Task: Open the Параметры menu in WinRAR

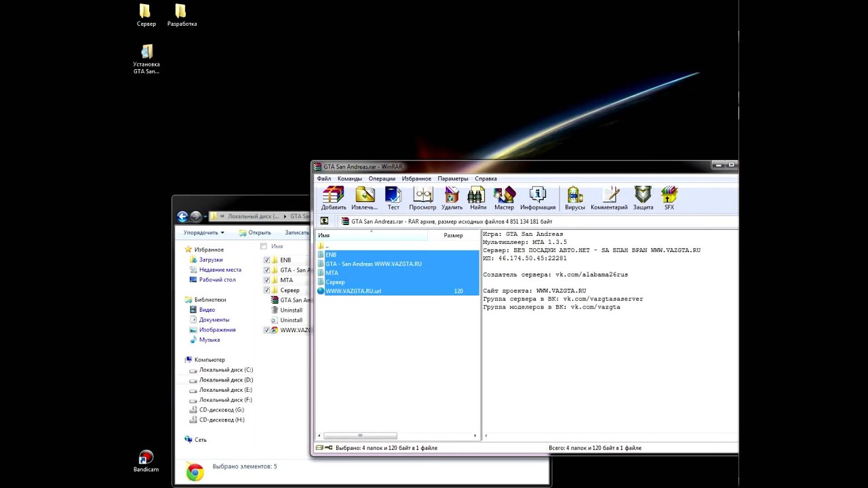Action: click(453, 179)
